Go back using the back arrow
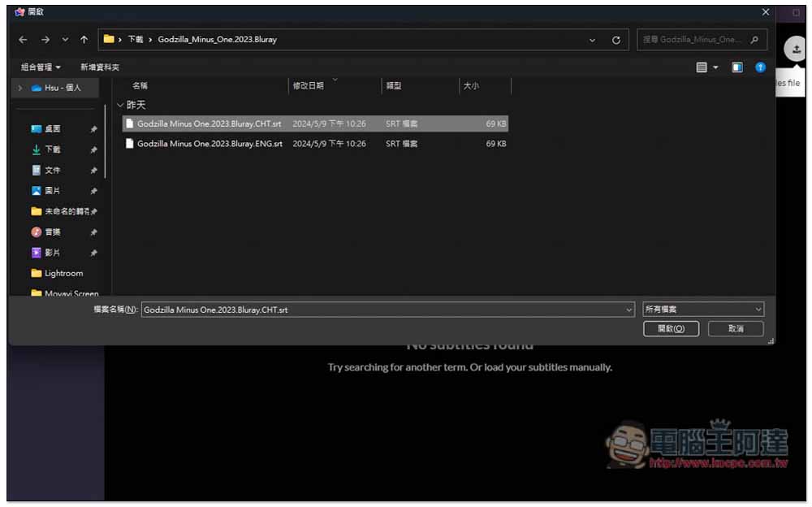The image size is (812, 507). tap(23, 39)
